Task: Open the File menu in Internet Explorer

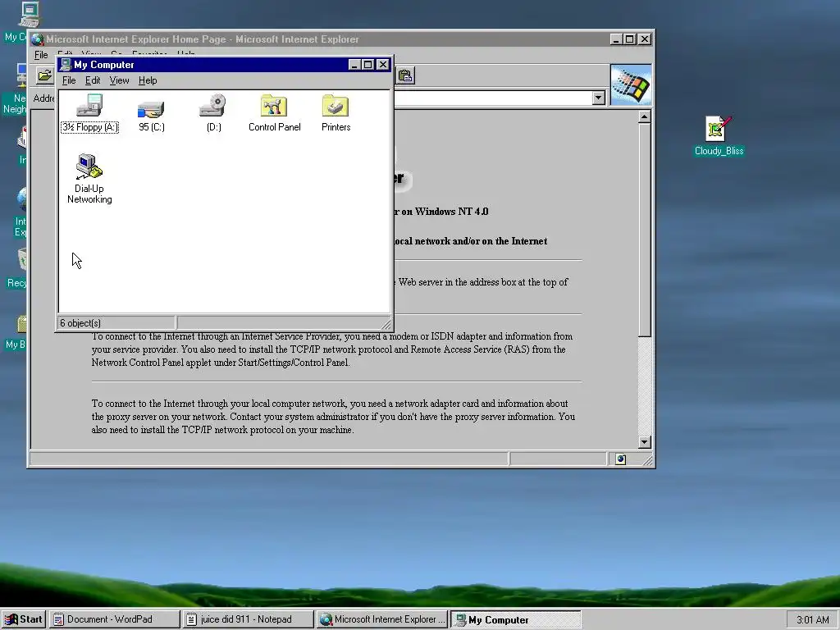Action: tap(41, 55)
